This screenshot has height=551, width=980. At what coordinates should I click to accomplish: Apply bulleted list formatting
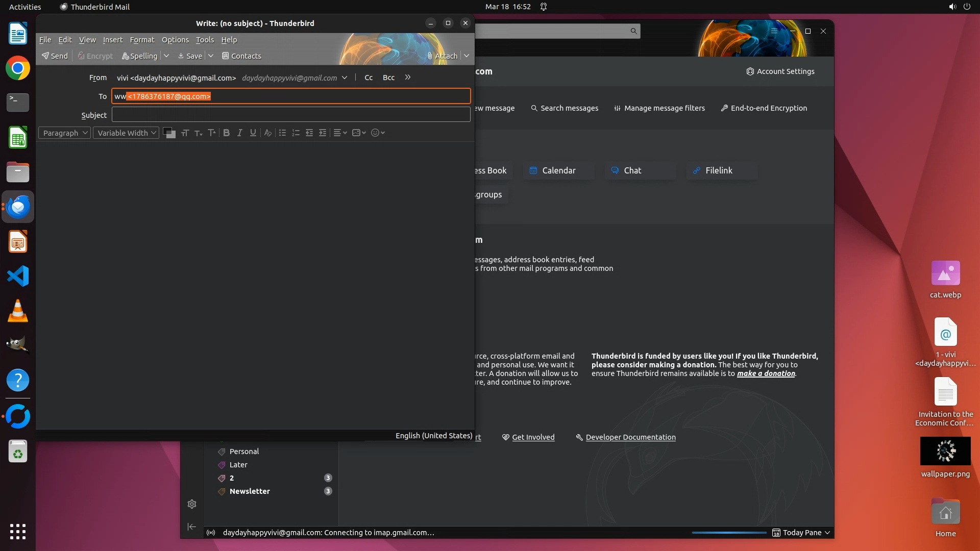pos(282,133)
